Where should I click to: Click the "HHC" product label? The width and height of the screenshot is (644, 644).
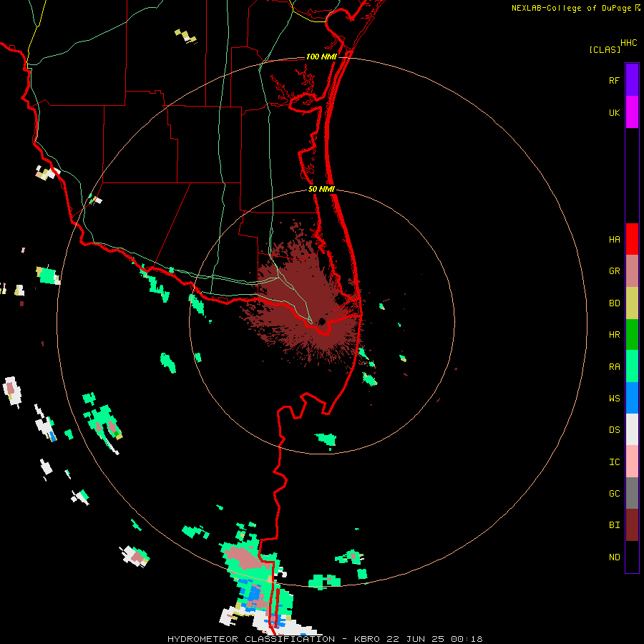coord(628,43)
